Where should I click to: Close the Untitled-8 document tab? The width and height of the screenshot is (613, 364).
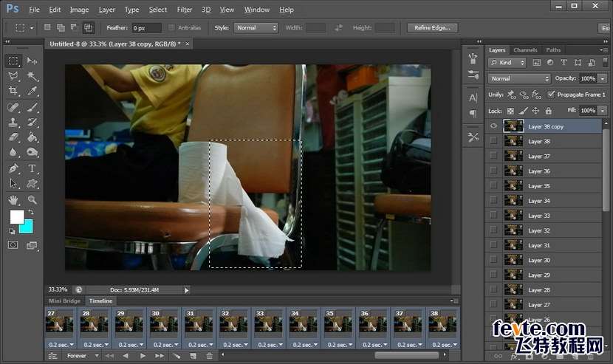(188, 44)
